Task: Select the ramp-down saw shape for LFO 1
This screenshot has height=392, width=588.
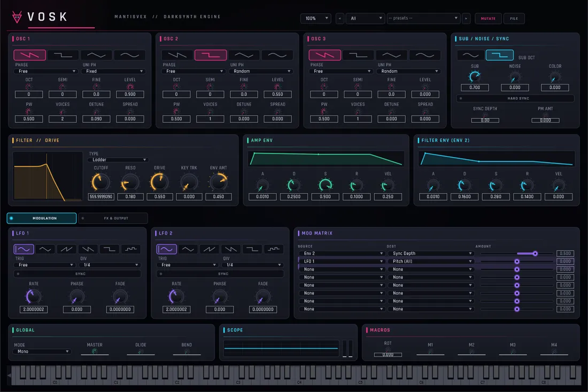Action: pyautogui.click(x=88, y=249)
